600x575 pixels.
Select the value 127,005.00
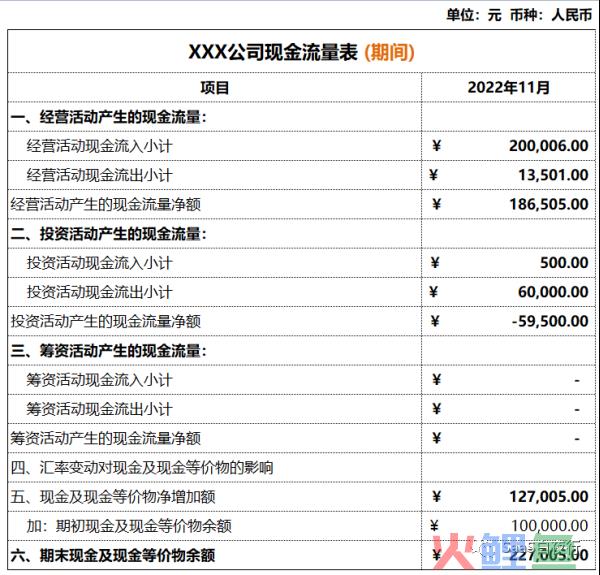pyautogui.click(x=549, y=497)
